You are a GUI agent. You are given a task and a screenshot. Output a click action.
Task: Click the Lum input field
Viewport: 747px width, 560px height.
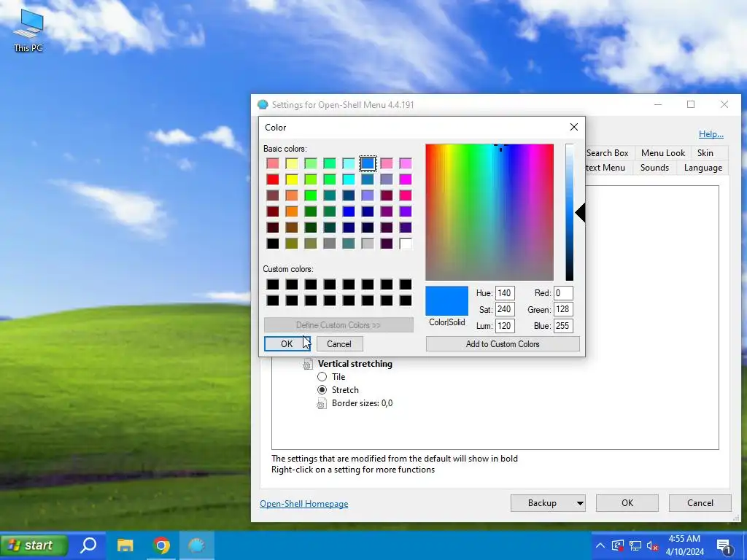(505, 326)
